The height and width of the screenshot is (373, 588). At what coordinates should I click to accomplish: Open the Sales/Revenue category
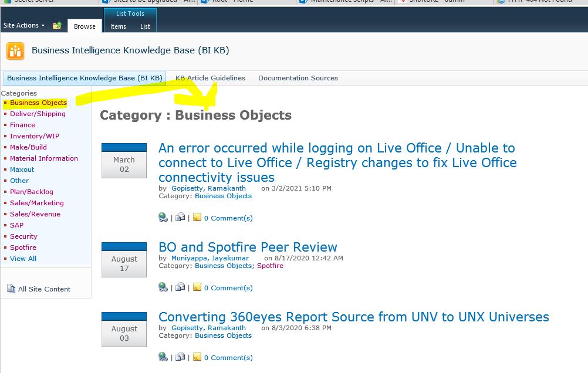click(x=35, y=214)
